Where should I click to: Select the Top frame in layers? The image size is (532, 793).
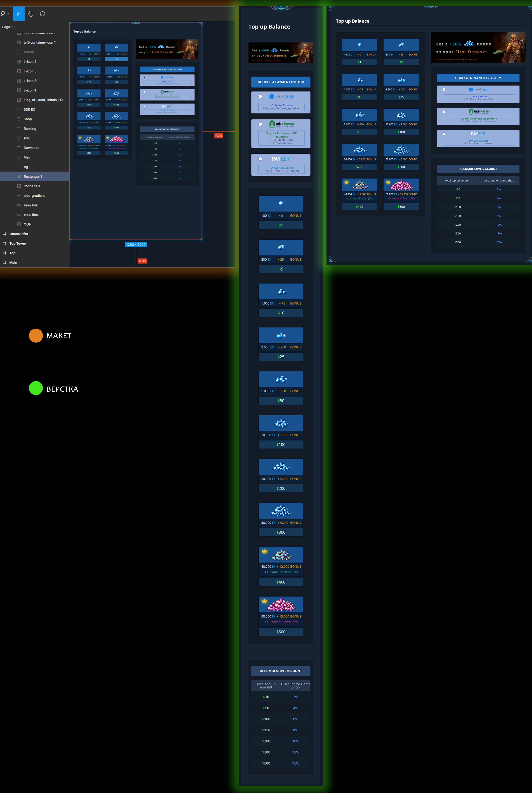point(35,253)
